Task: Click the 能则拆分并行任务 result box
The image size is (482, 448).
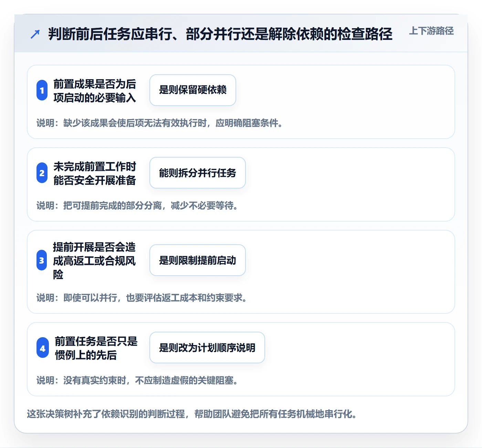Action: [198, 173]
